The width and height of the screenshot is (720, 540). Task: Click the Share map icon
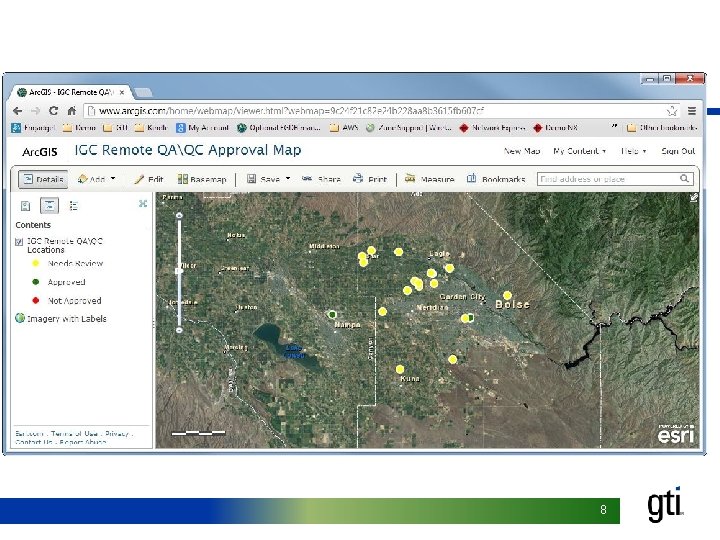[x=308, y=180]
